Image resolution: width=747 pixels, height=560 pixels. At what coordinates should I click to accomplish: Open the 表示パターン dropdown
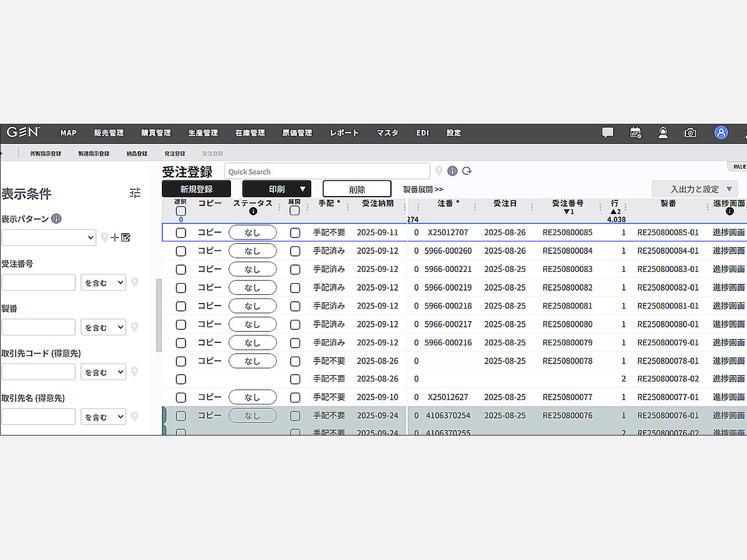(x=49, y=238)
